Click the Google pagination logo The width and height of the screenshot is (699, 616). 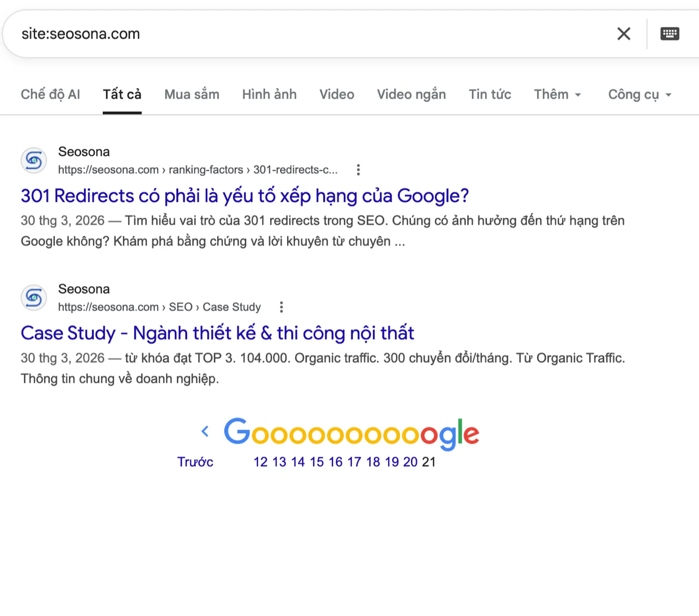tap(351, 433)
